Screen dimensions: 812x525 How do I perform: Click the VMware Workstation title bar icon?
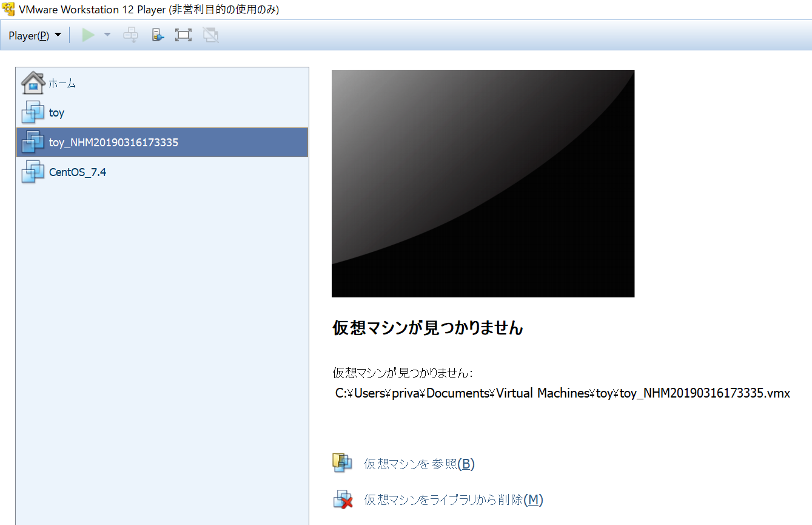(x=8, y=9)
